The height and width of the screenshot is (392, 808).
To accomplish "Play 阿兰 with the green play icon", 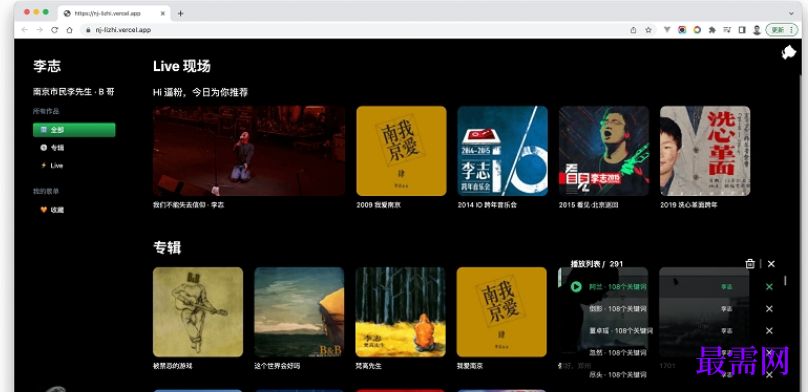I will pos(576,287).
